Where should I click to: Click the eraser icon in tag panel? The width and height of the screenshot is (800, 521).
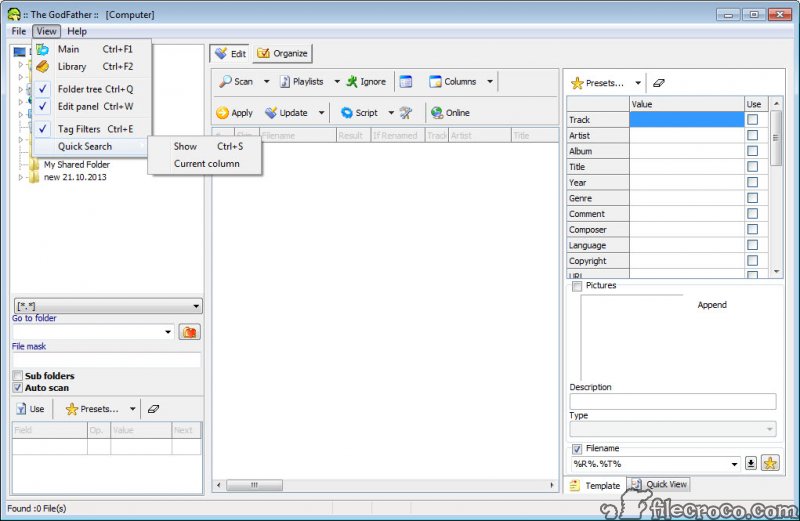click(659, 83)
